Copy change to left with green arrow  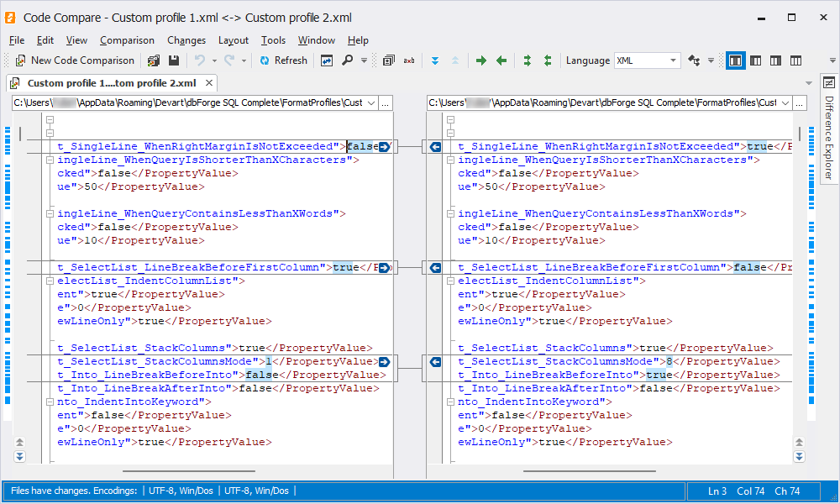[501, 60]
